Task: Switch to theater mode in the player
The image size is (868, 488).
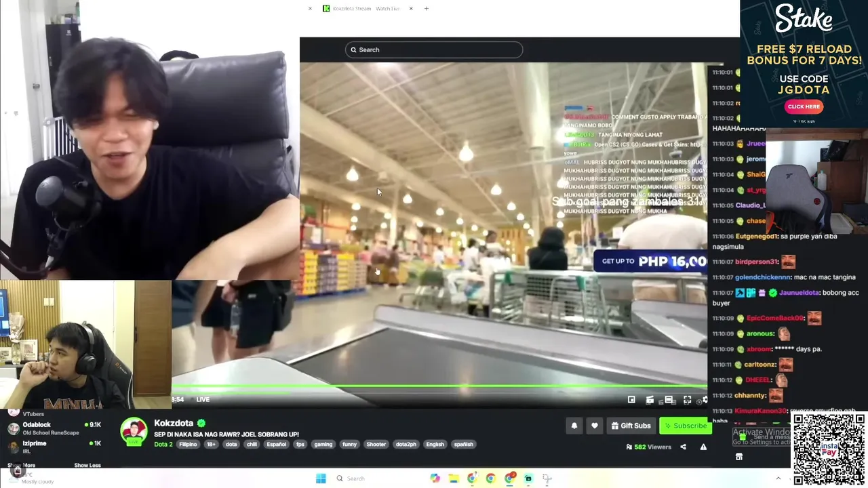Action: (669, 400)
